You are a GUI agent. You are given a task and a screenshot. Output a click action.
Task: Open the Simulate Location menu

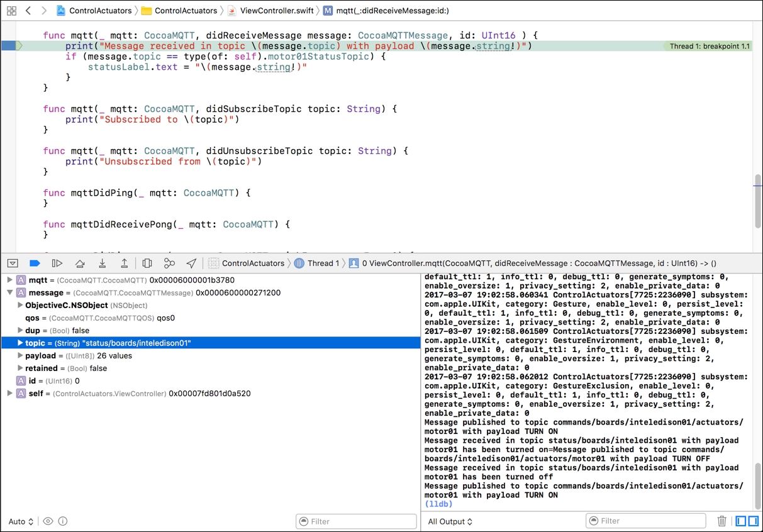191,263
